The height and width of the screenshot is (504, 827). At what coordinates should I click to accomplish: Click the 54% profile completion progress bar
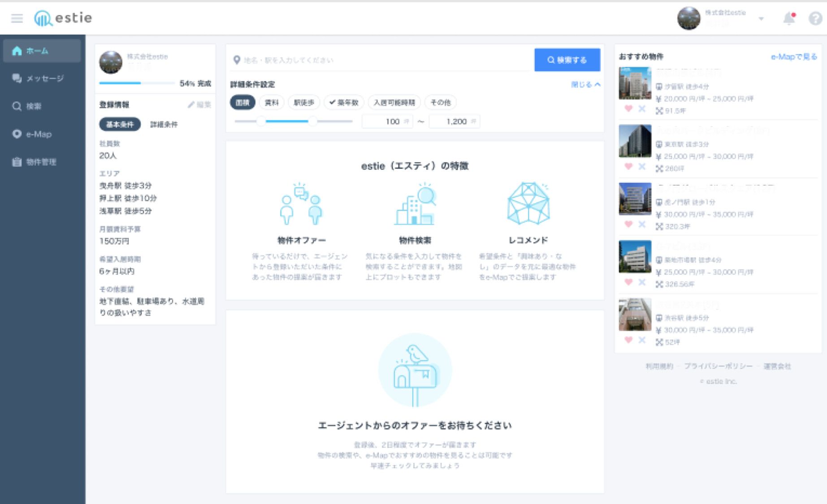pyautogui.click(x=137, y=83)
